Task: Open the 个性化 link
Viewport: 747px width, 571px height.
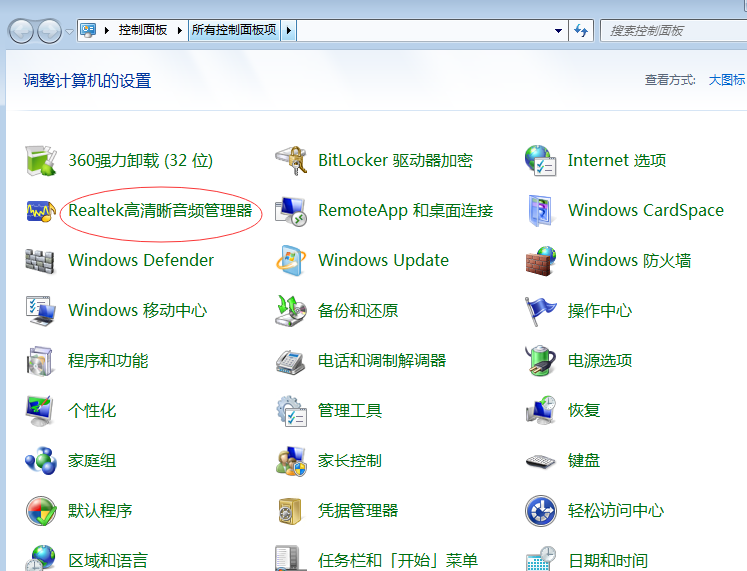Action: coord(92,411)
